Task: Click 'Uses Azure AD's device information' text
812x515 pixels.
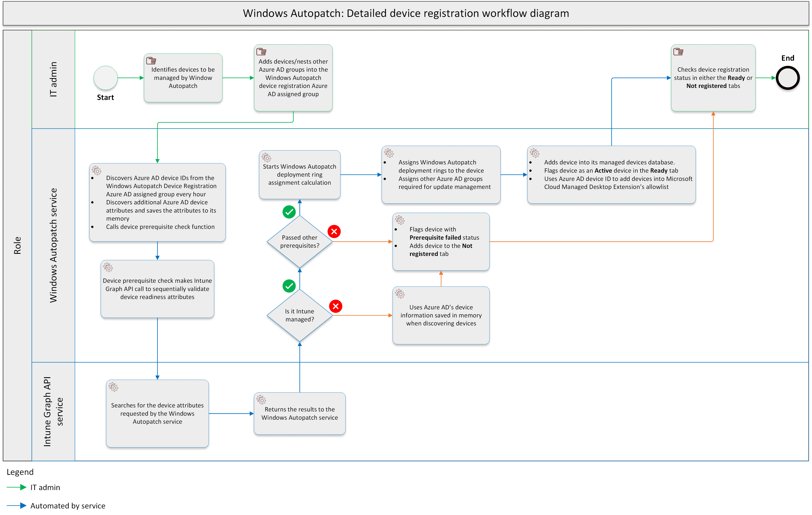Action: (441, 311)
